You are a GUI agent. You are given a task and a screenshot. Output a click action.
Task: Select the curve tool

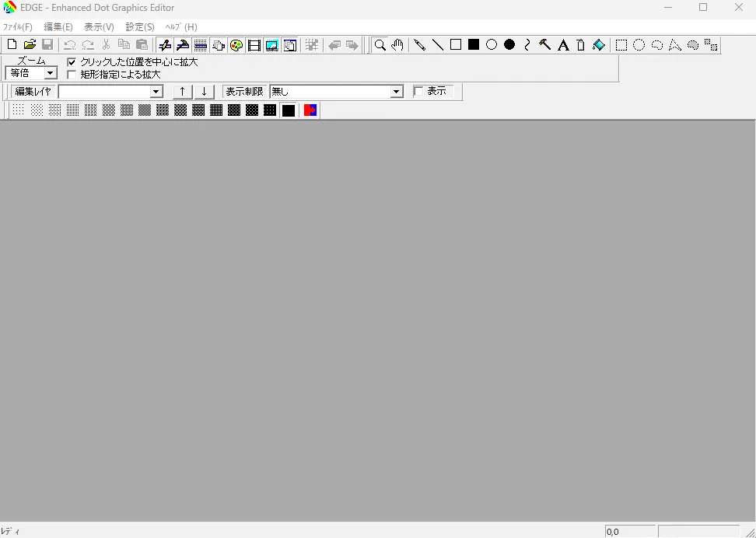527,45
